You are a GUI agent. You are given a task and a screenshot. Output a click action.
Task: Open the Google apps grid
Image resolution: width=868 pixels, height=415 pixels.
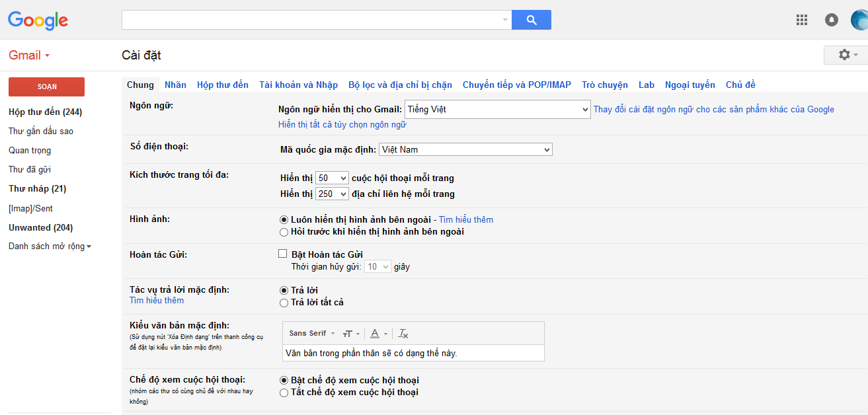pos(802,20)
